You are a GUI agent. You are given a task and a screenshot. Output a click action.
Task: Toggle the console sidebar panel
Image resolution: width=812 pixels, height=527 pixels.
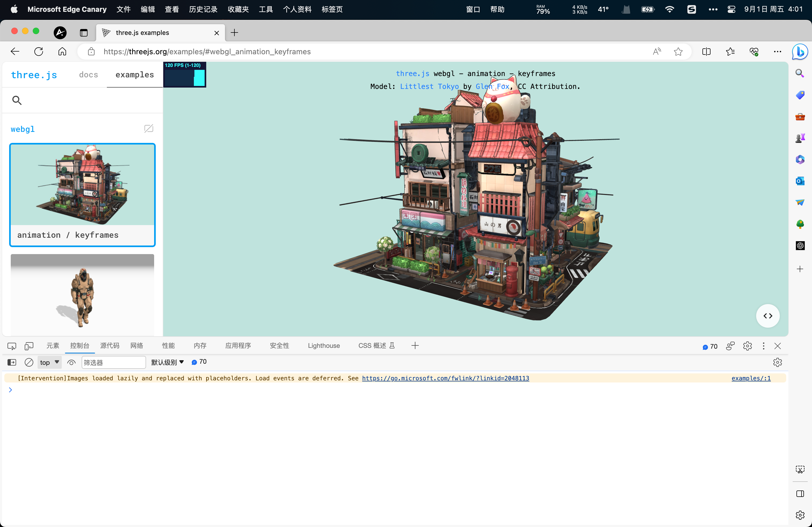(x=12, y=362)
